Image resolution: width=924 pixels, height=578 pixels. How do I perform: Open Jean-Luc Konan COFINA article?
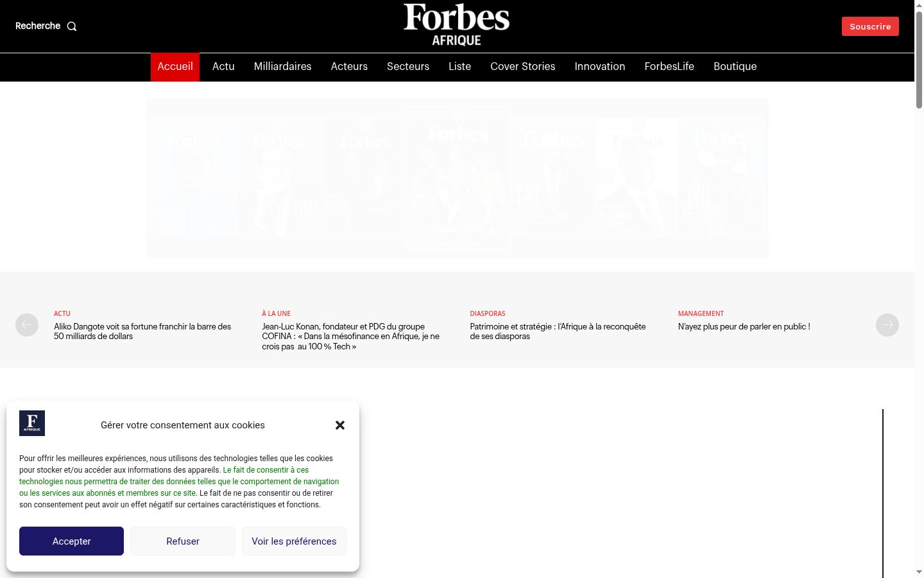[x=351, y=337]
